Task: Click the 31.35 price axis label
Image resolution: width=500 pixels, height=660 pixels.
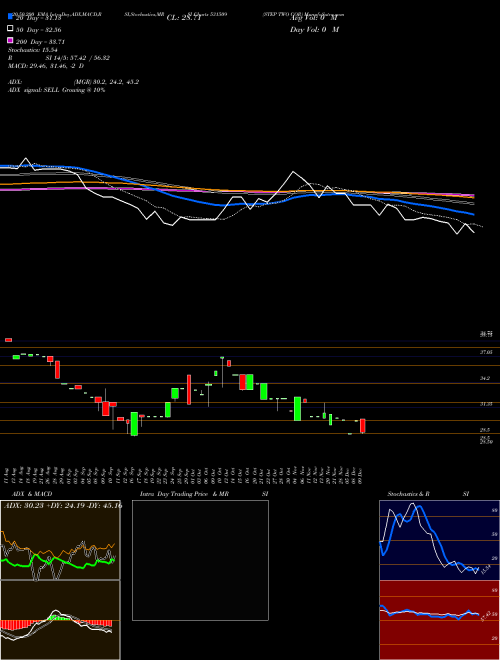Action: (486, 404)
